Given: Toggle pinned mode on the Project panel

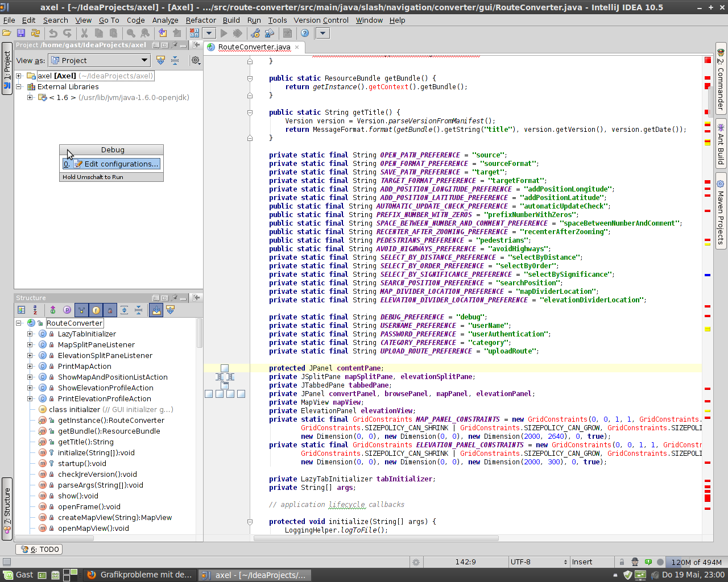Looking at the screenshot, I should pos(175,45).
